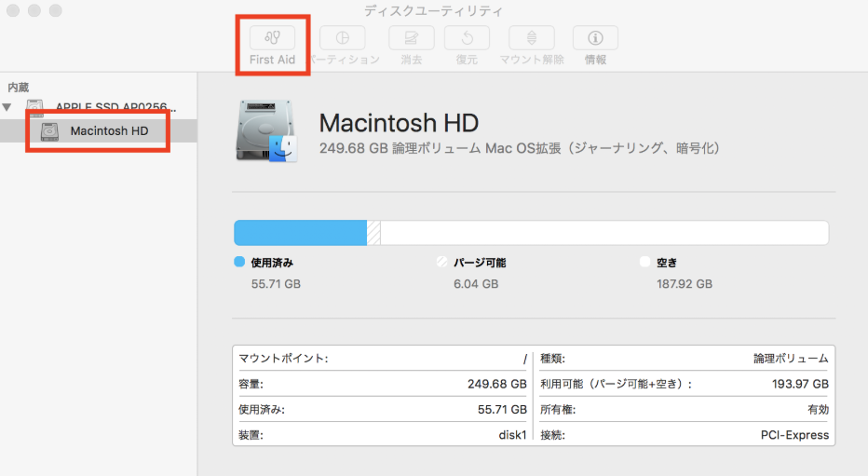868x476 pixels.
Task: Click the 所有権 有効 row
Action: point(685,410)
